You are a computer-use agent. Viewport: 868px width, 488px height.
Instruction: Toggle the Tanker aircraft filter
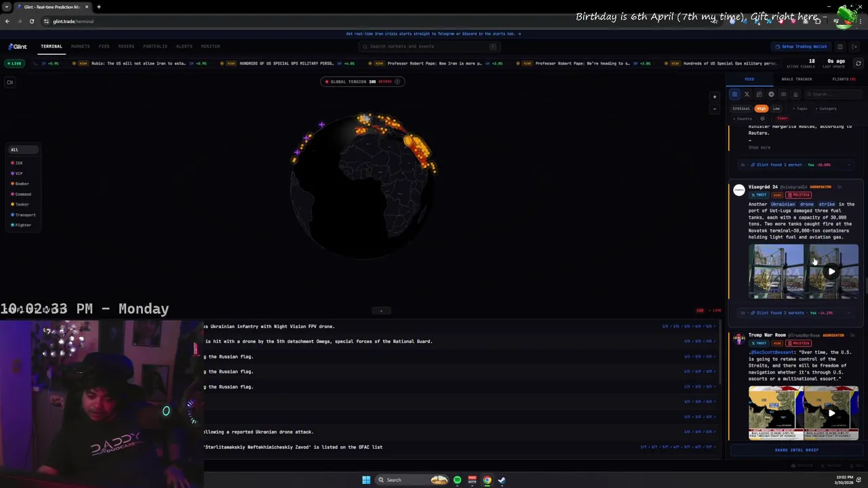click(20, 204)
